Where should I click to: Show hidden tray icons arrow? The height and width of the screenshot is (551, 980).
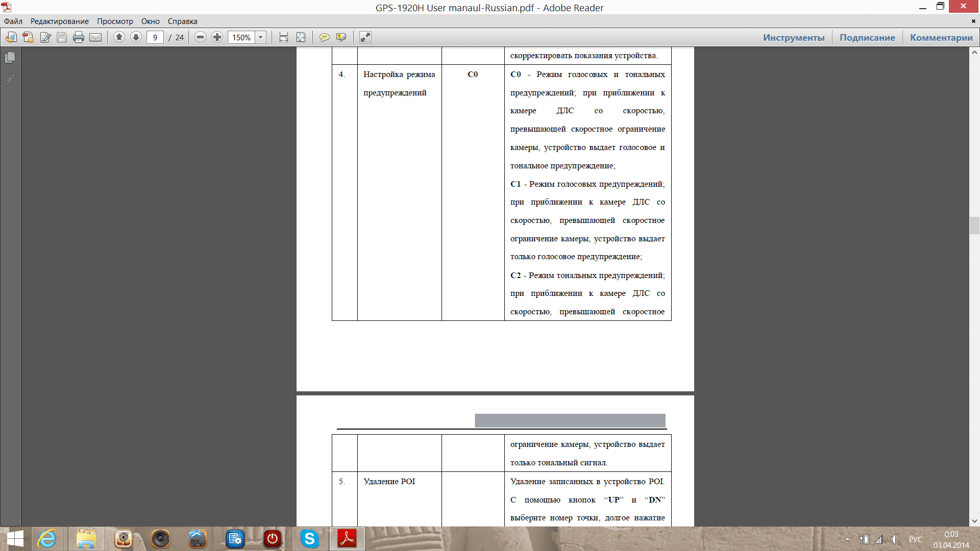tap(848, 539)
